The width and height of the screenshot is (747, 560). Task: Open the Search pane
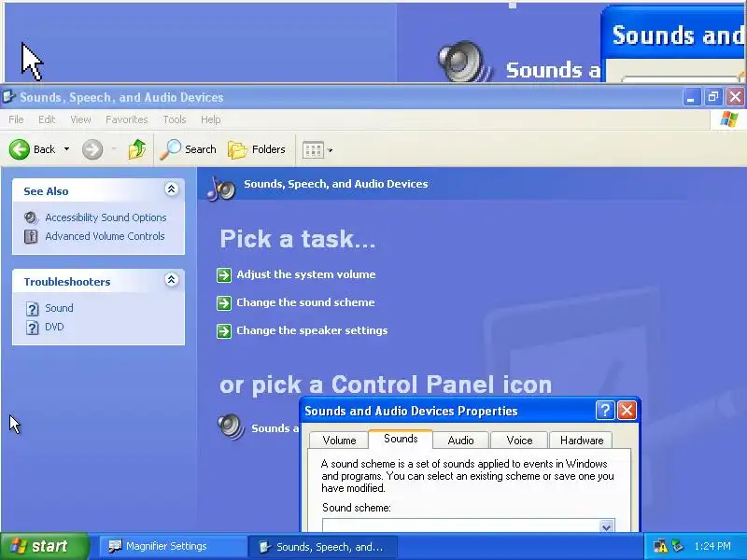click(189, 149)
